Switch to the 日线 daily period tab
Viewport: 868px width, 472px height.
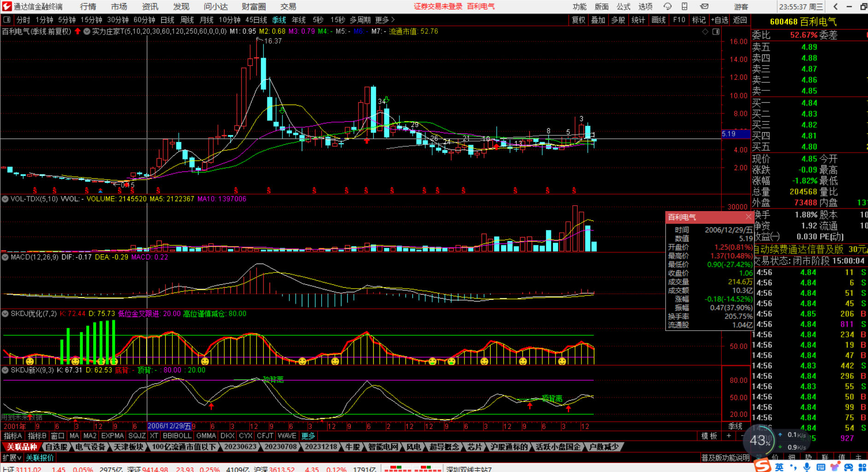[x=167, y=20]
